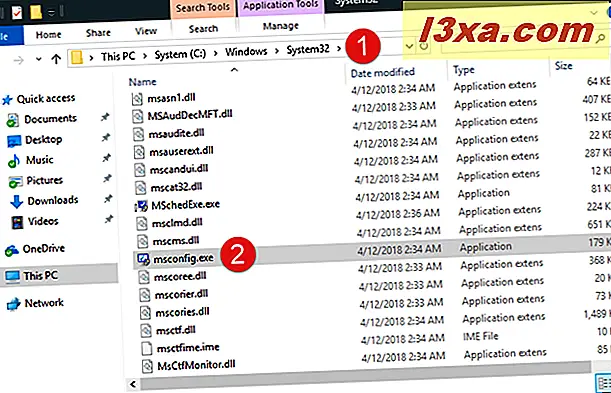611x393 pixels.
Task: Select Quick access in navigation pane
Action: 46,98
